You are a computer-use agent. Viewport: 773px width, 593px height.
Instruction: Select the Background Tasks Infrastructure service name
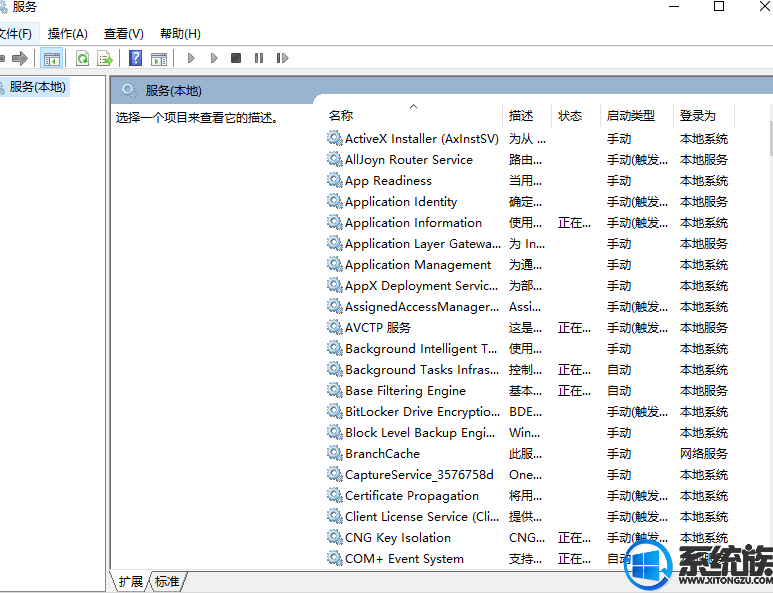tap(422, 370)
